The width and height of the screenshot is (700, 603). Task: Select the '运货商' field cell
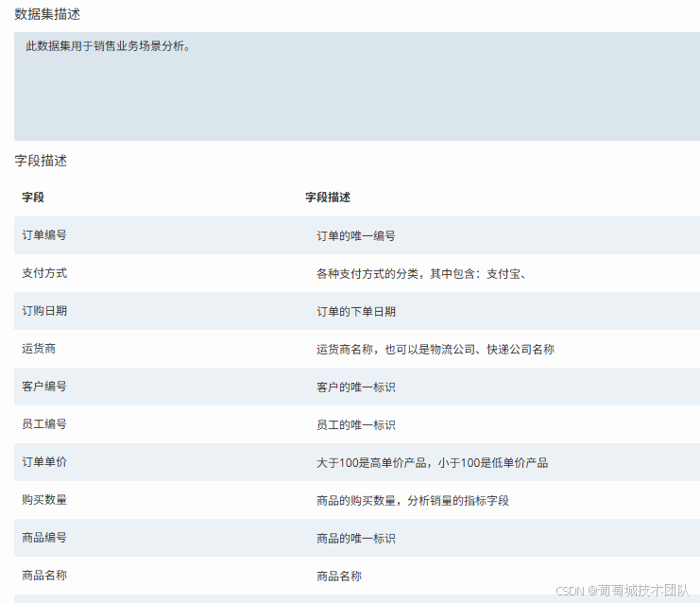click(x=39, y=349)
